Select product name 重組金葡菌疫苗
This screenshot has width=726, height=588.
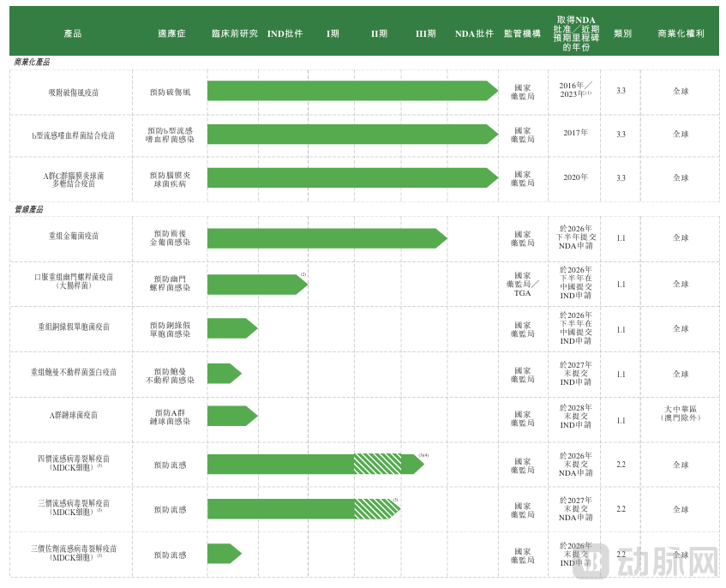[x=74, y=236]
